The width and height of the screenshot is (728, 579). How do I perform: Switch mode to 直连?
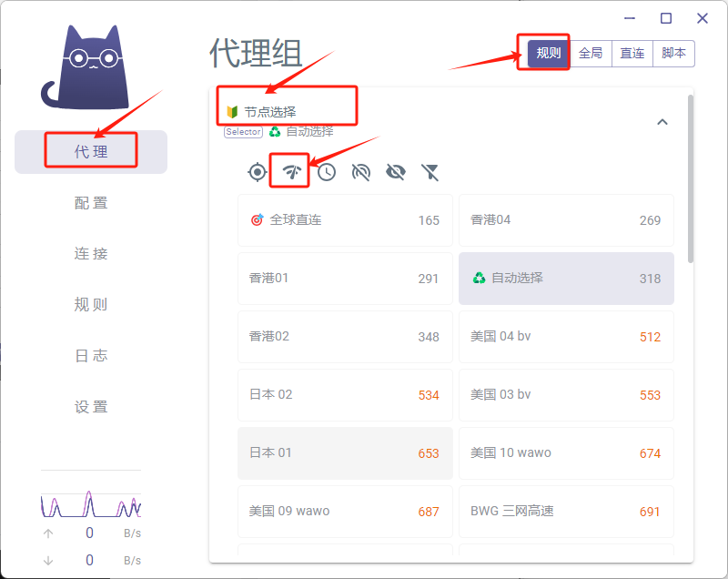632,54
